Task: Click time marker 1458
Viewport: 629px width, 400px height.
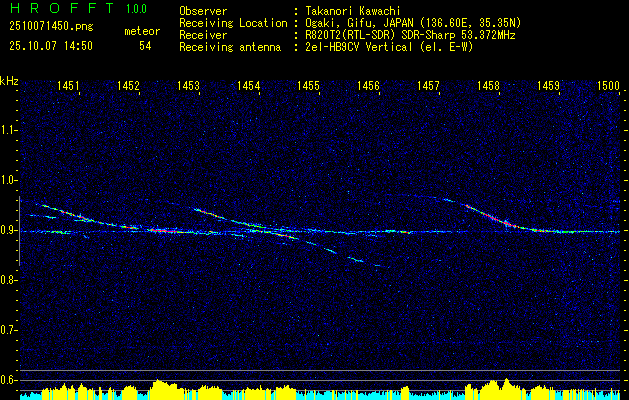Action: 489,85
